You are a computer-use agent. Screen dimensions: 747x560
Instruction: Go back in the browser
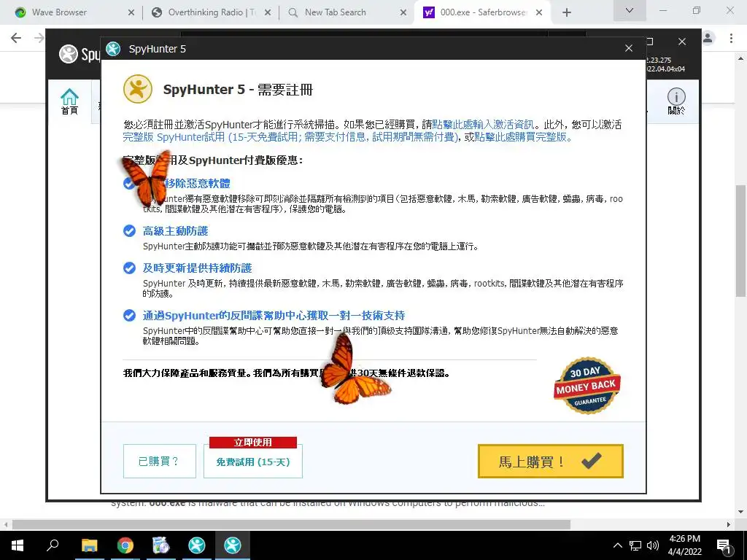click(x=16, y=38)
